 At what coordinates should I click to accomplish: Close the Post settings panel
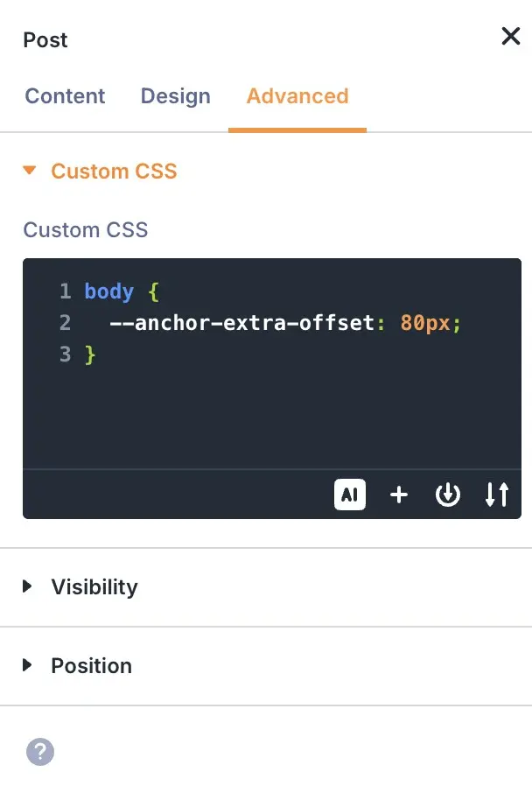pos(510,37)
